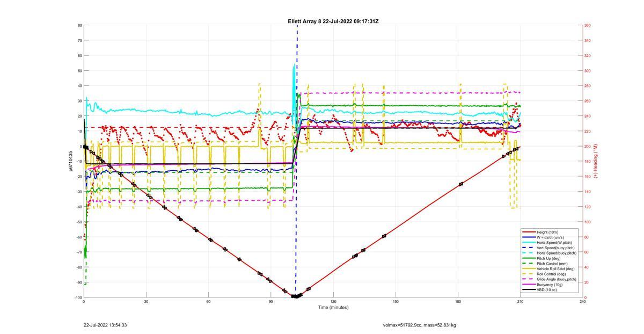
Task: Click the x-axis tick label '120'
Action: pos(333,302)
